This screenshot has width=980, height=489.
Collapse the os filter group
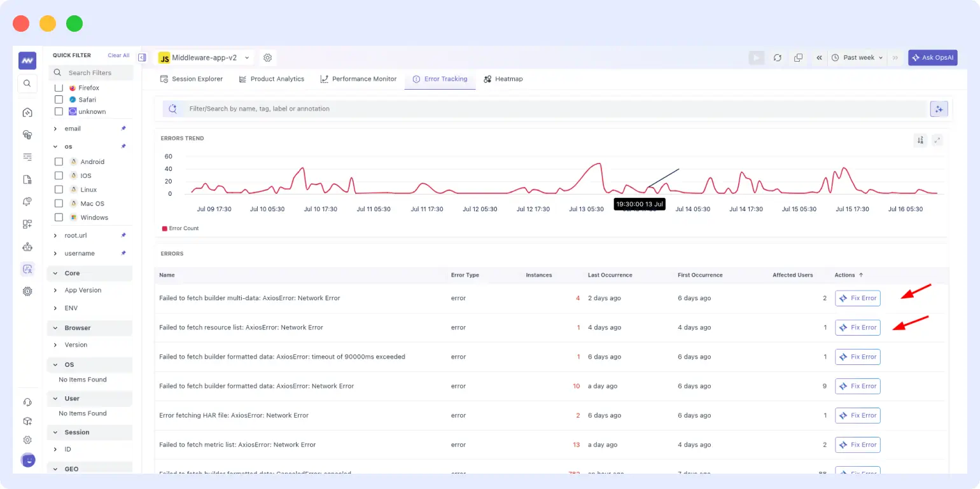pos(55,146)
